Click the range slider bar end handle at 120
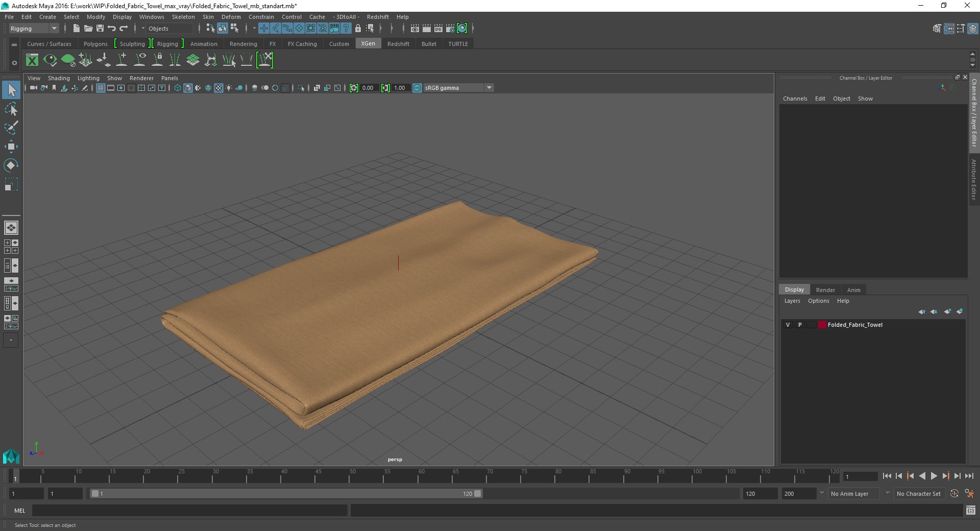The image size is (980, 531). tap(477, 494)
